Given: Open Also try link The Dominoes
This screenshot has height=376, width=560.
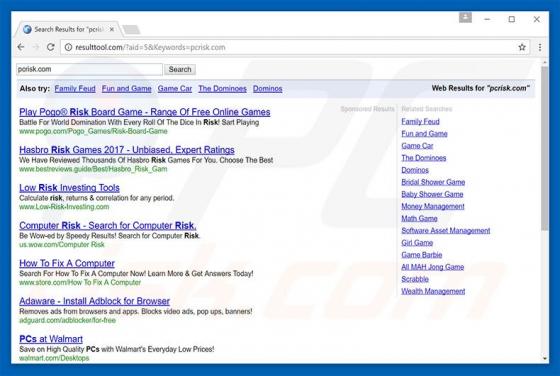Looking at the screenshot, I should click(222, 89).
